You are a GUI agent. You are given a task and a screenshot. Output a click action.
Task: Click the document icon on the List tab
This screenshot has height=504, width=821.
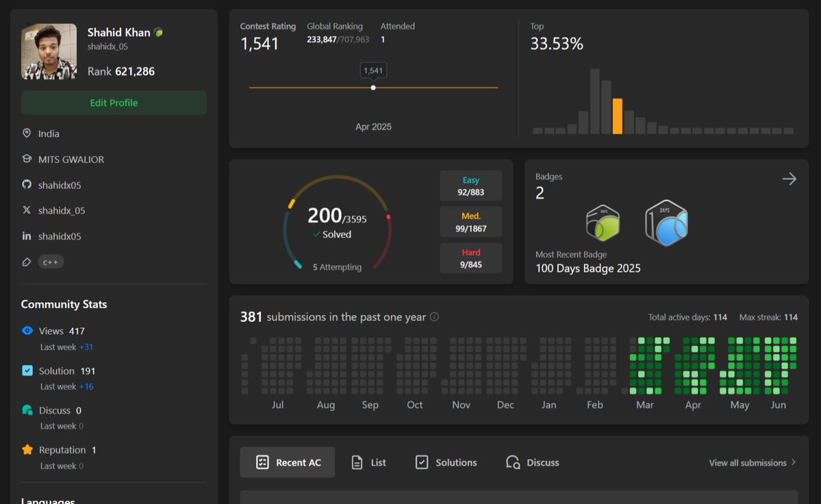tap(357, 462)
